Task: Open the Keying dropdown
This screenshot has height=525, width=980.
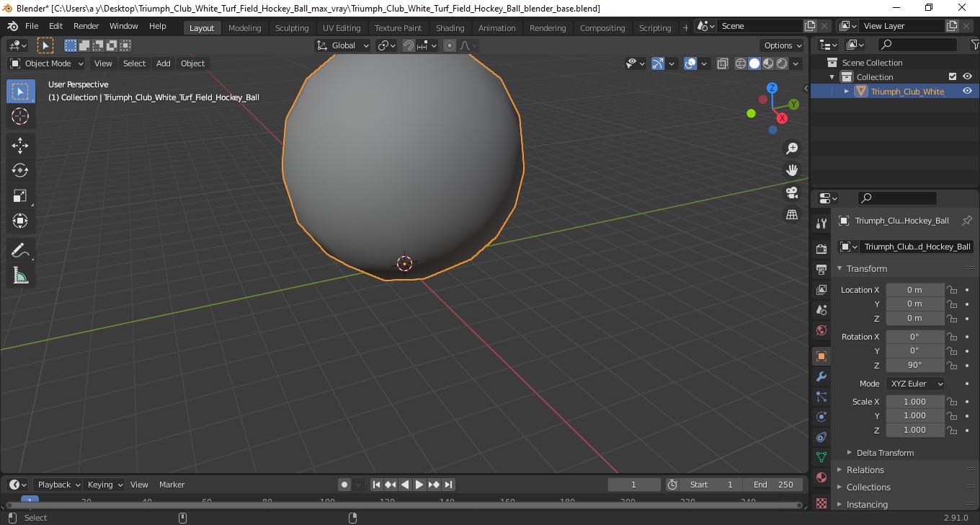Action: point(105,485)
